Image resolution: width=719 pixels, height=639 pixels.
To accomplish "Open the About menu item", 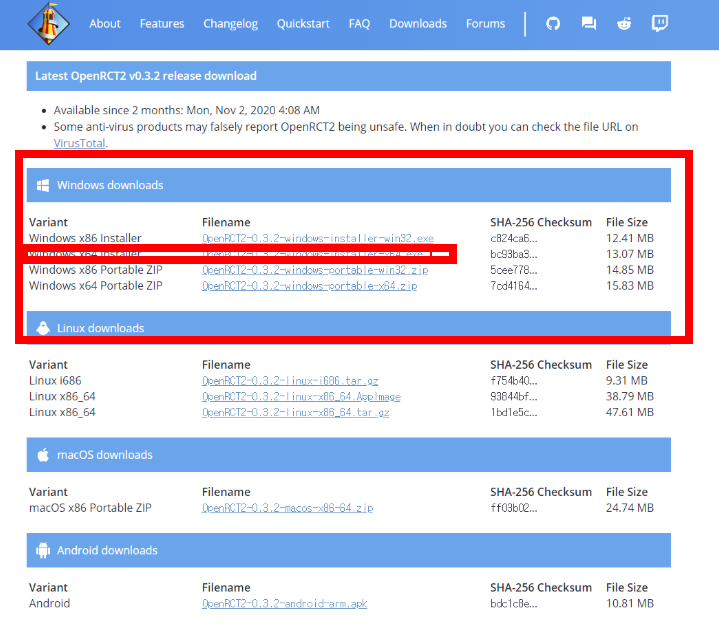I will 105,23.
